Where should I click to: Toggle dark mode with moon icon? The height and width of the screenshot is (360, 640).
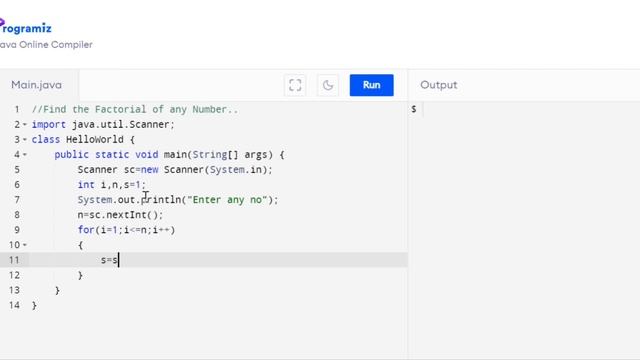[x=328, y=85]
